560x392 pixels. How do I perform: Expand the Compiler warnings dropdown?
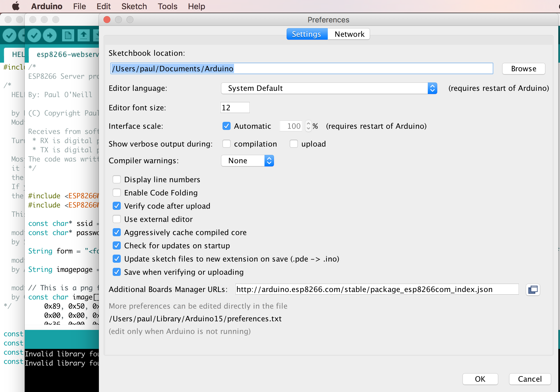247,161
